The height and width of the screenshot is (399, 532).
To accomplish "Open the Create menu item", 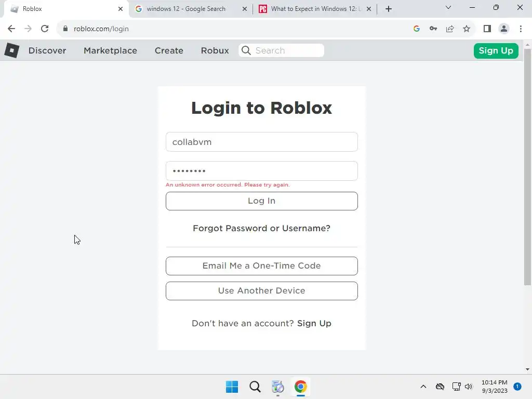I will pos(169,50).
